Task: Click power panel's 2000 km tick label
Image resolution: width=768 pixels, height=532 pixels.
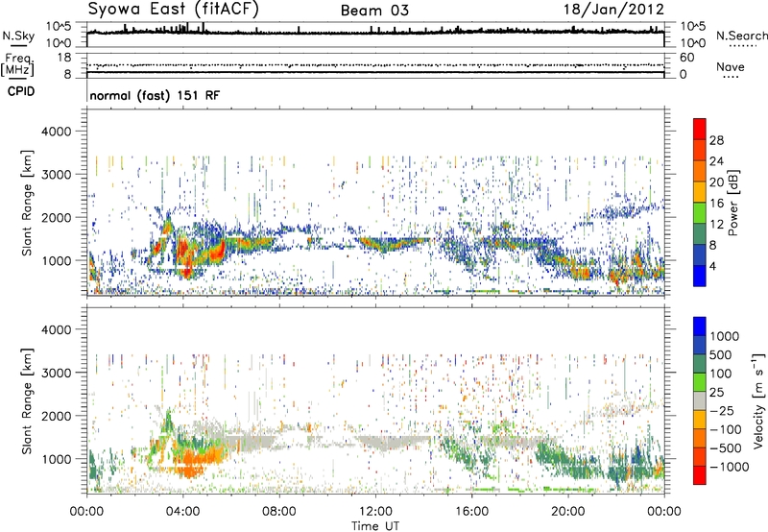Action: coord(56,217)
